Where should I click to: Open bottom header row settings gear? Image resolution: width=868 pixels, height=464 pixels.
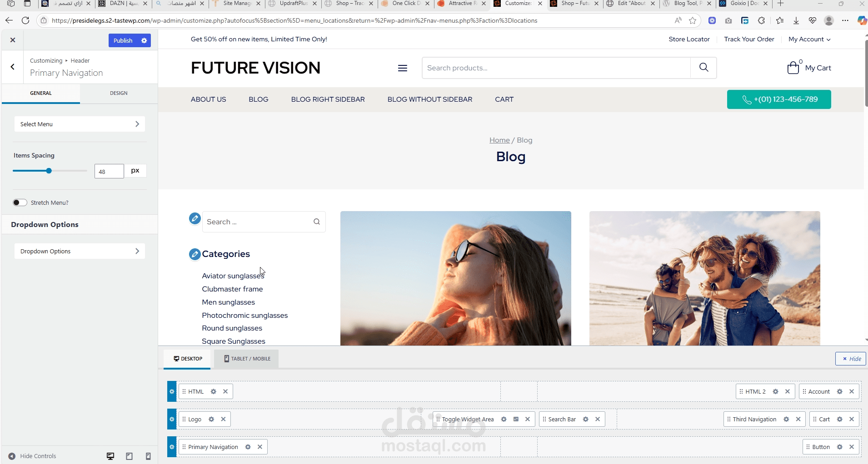coord(172,447)
